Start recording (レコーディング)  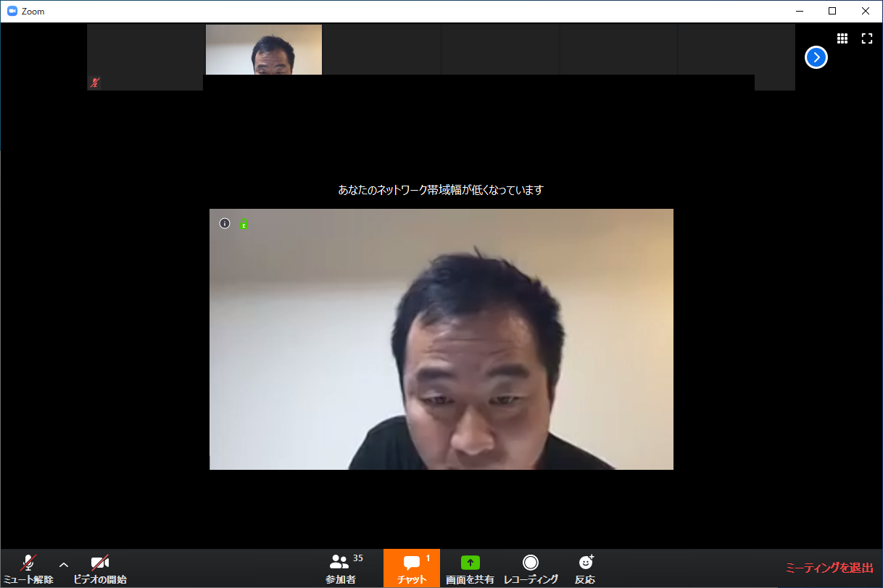tap(531, 568)
